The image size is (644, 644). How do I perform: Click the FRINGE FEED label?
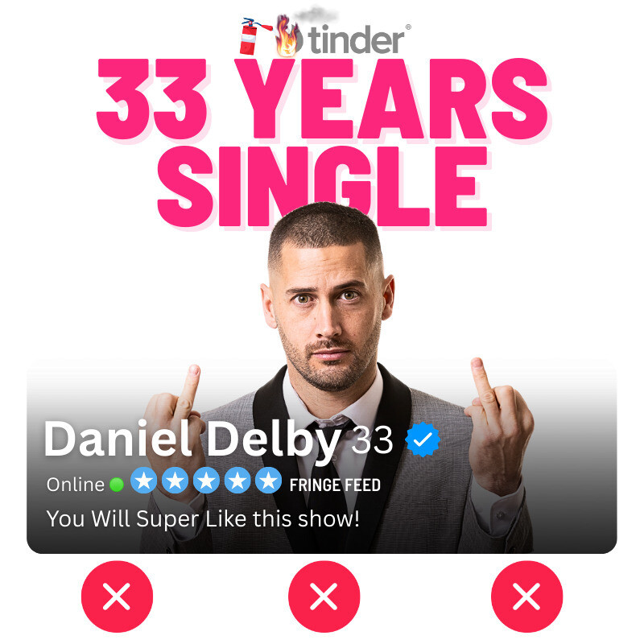pos(335,485)
